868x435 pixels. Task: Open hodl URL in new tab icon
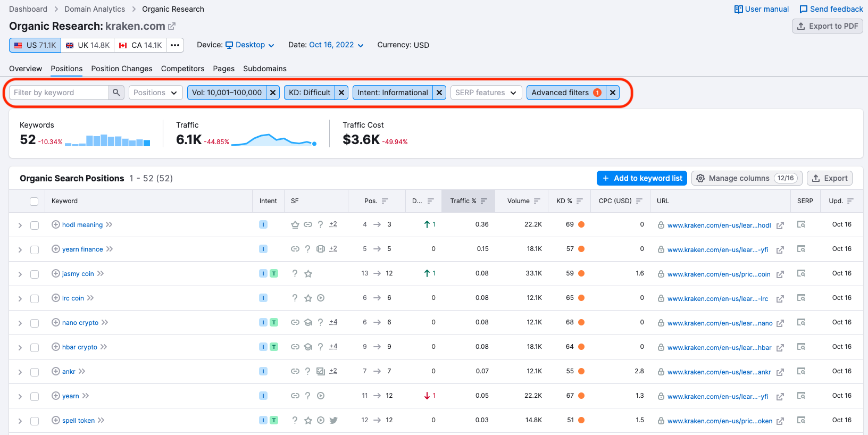tap(780, 225)
